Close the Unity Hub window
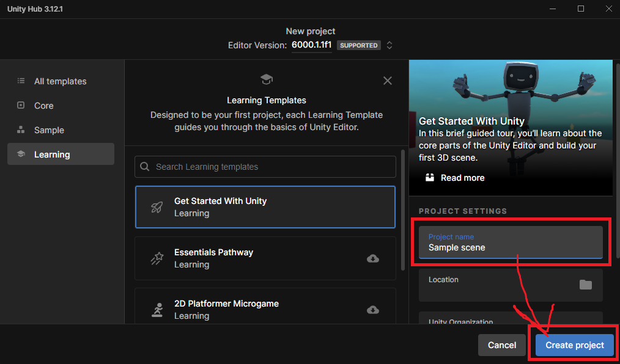 [x=609, y=9]
